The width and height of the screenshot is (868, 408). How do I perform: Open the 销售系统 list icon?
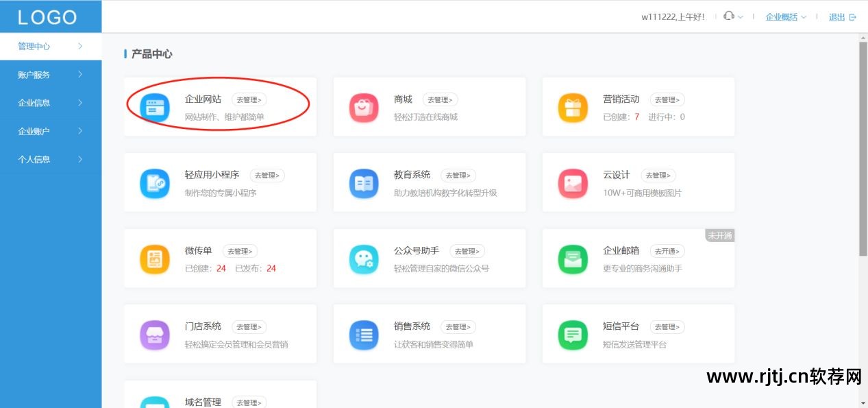(x=364, y=335)
